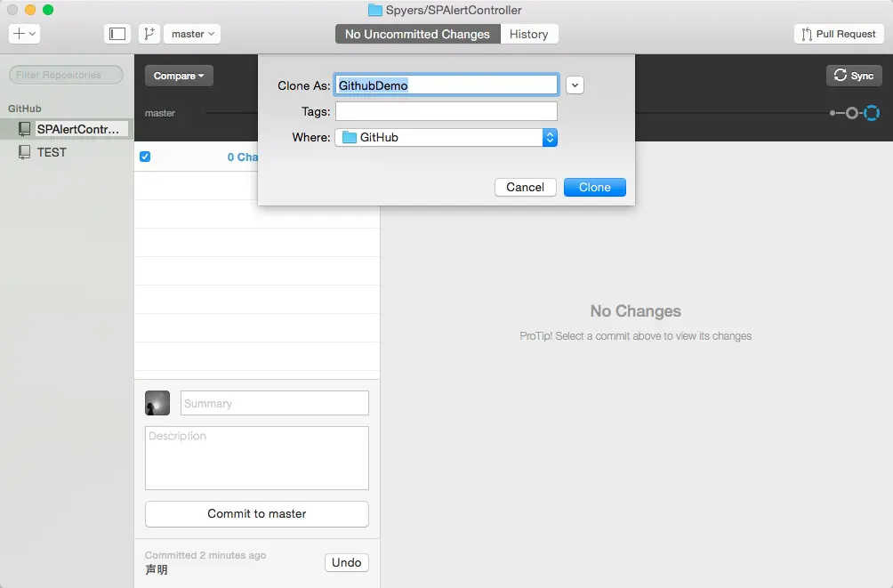This screenshot has height=588, width=893.
Task: Click the commit Description box
Action: (x=257, y=458)
